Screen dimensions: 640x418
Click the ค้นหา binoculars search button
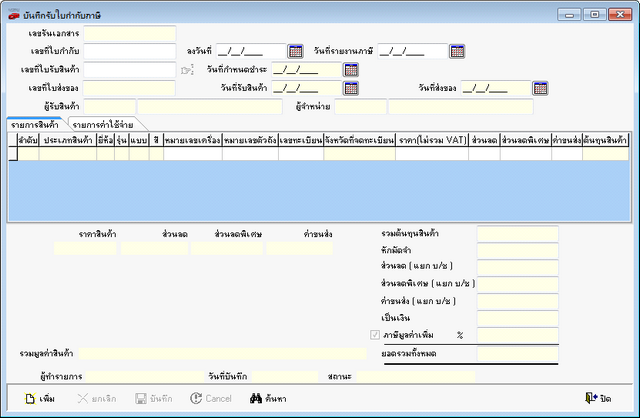click(268, 398)
